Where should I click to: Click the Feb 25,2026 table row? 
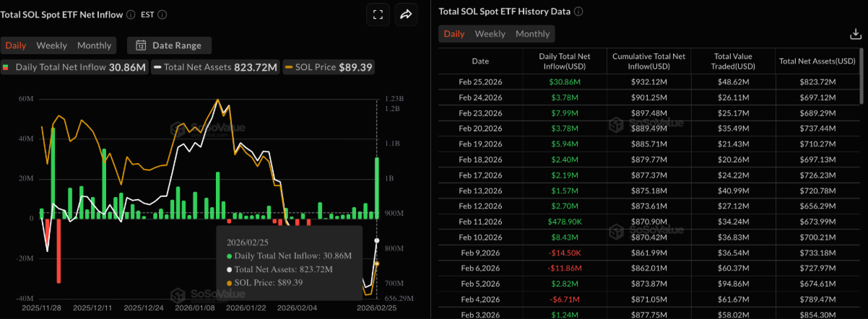[x=650, y=82]
